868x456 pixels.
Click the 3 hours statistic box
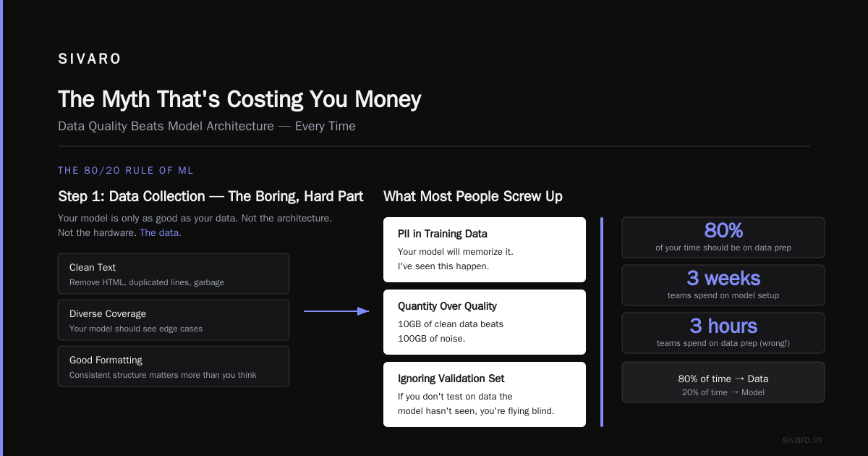(x=723, y=333)
